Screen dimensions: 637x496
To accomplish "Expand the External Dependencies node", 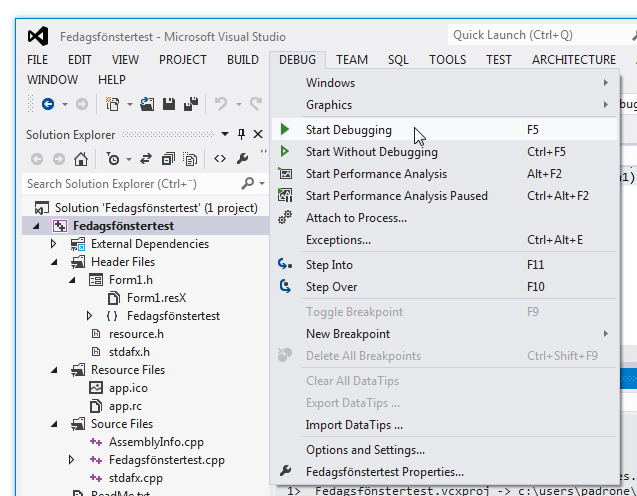I will click(x=53, y=244).
